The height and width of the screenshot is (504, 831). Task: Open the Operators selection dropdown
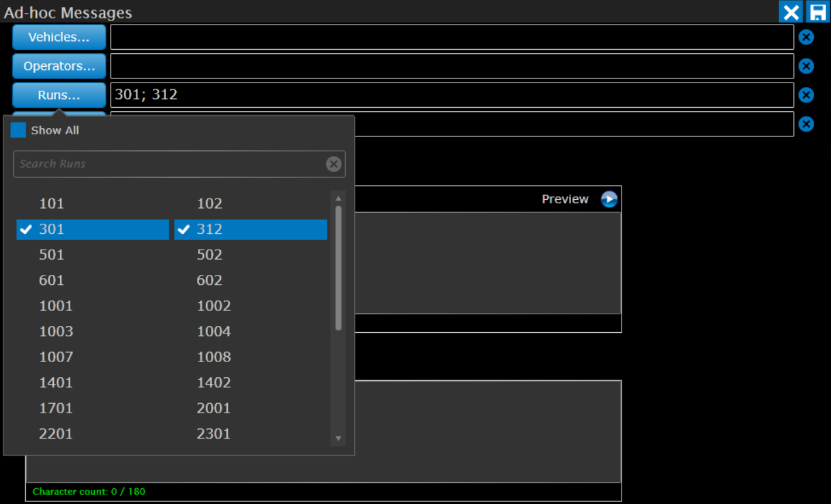pos(59,66)
